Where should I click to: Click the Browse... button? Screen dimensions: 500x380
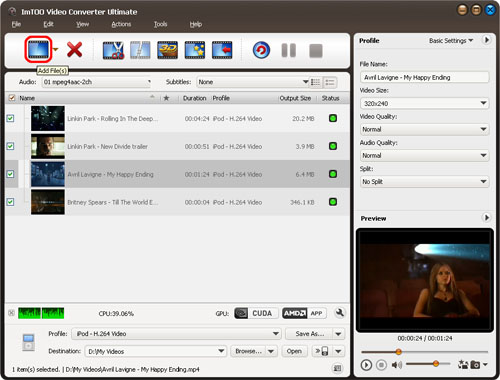248,351
